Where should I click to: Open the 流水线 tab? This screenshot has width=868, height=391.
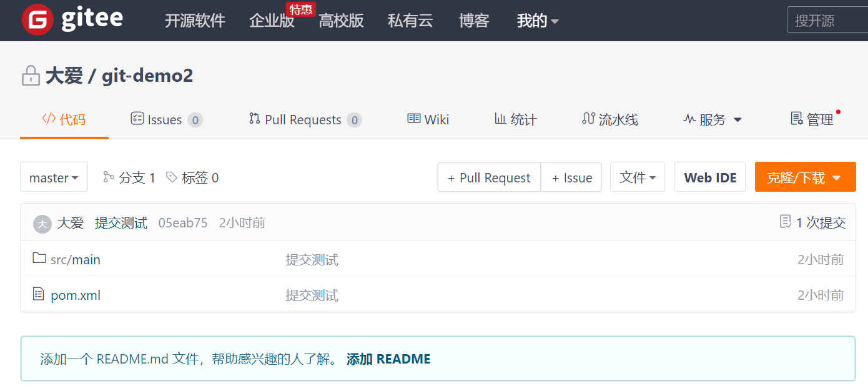tap(610, 119)
